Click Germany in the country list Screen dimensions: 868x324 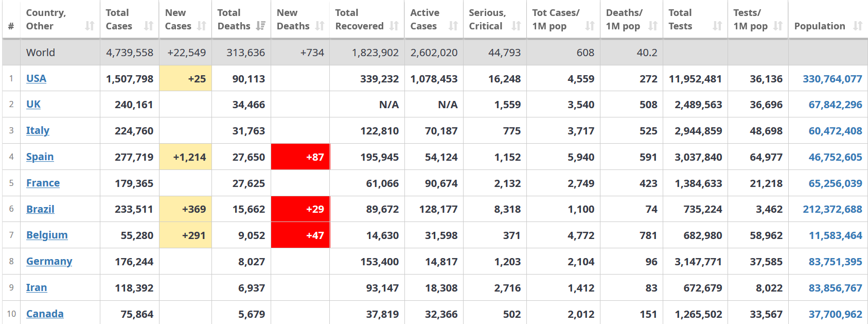point(49,261)
